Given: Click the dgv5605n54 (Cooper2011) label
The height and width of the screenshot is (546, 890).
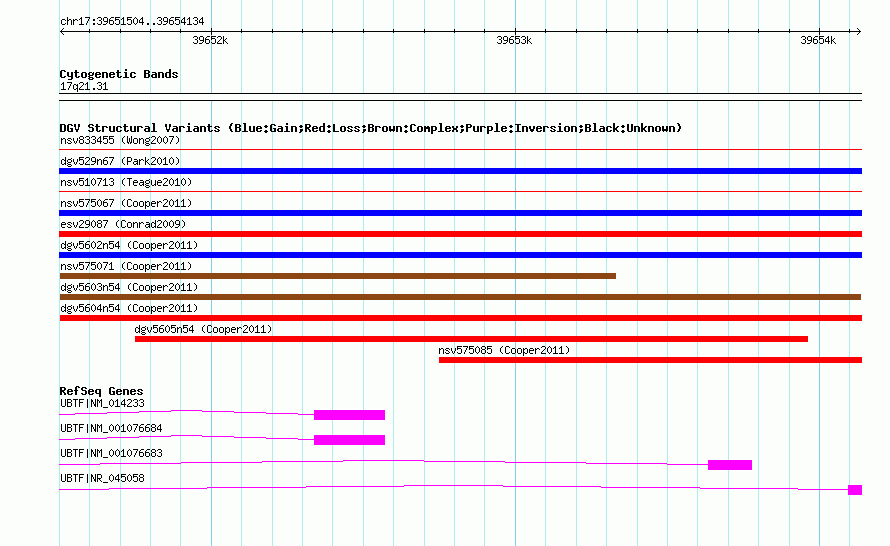Looking at the screenshot, I should coord(203,329).
